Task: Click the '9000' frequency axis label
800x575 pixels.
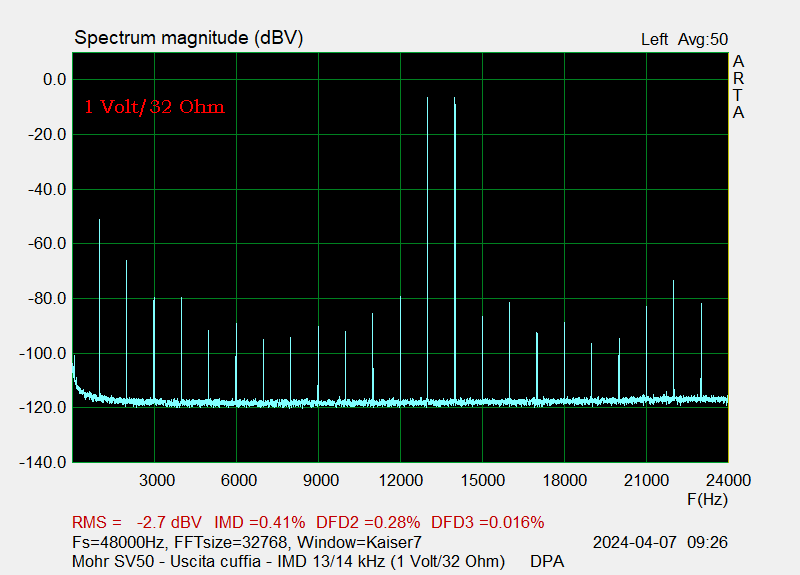Action: 321,480
